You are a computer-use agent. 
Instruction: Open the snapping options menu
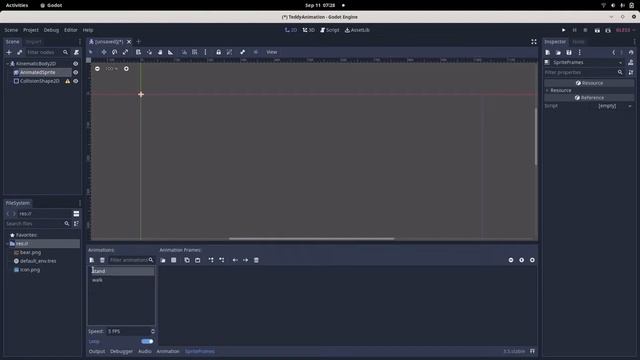point(205,52)
